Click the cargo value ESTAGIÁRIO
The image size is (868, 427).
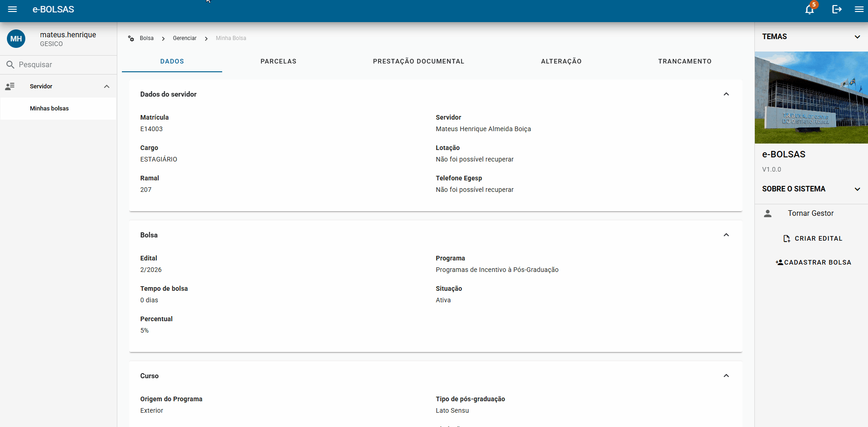(159, 160)
